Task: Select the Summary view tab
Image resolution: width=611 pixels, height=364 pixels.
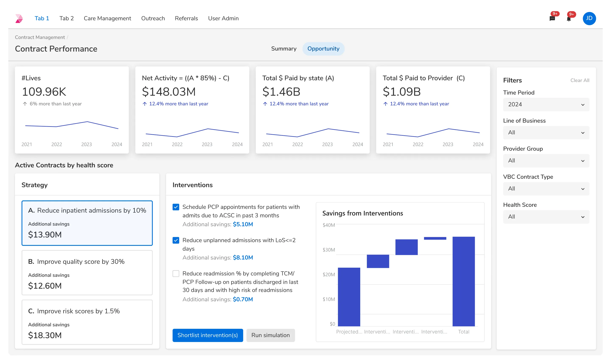Action: pos(284,49)
